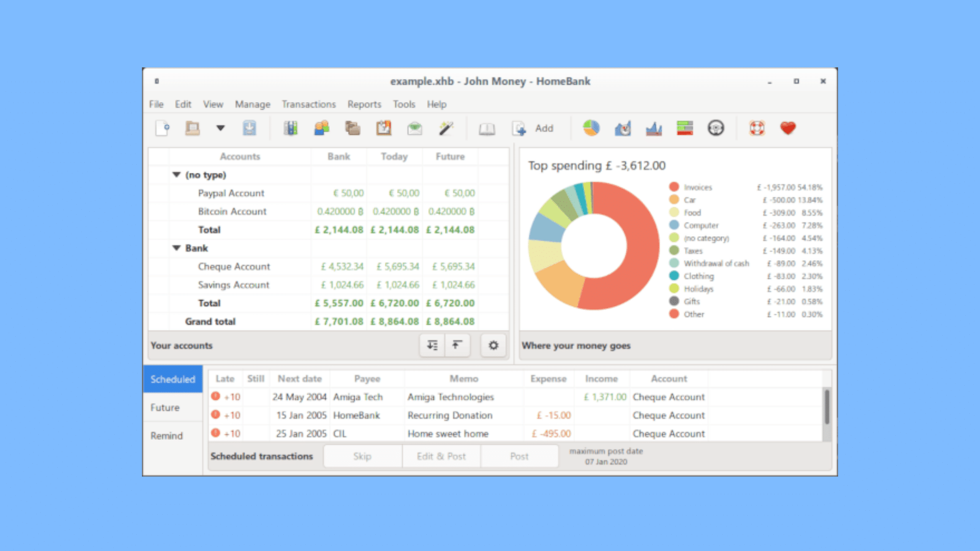Open the help lifebuoy icon

coord(757,128)
